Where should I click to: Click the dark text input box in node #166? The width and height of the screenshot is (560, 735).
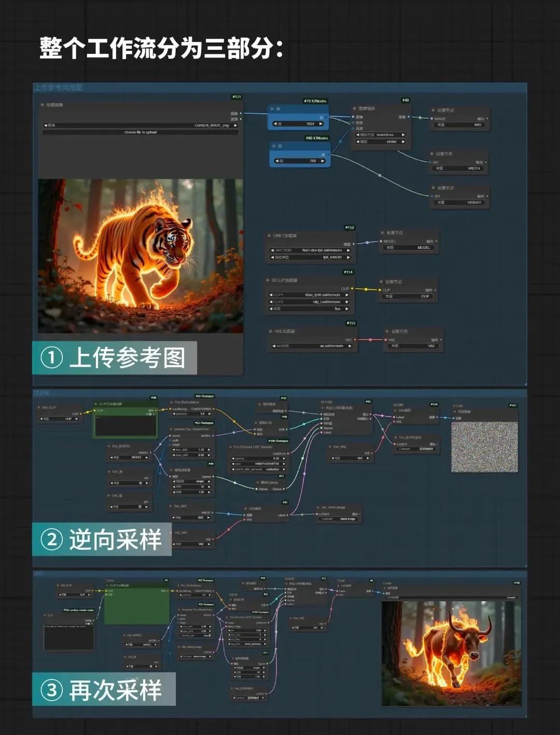point(69,636)
